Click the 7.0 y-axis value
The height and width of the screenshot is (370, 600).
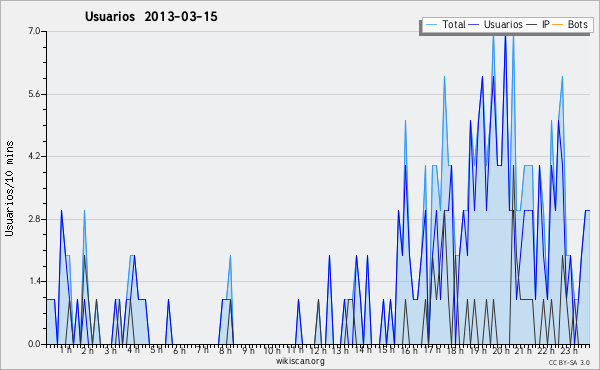[34, 31]
